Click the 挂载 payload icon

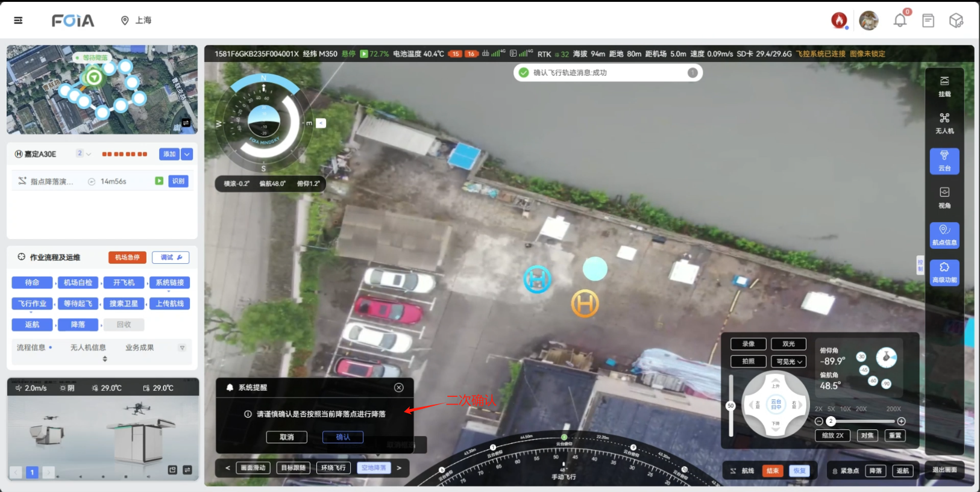click(944, 86)
